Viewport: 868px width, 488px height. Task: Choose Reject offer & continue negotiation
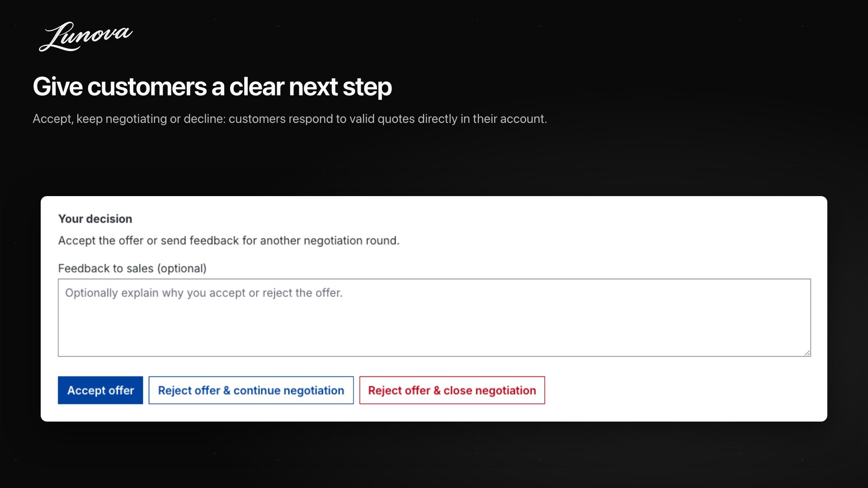[x=251, y=390]
